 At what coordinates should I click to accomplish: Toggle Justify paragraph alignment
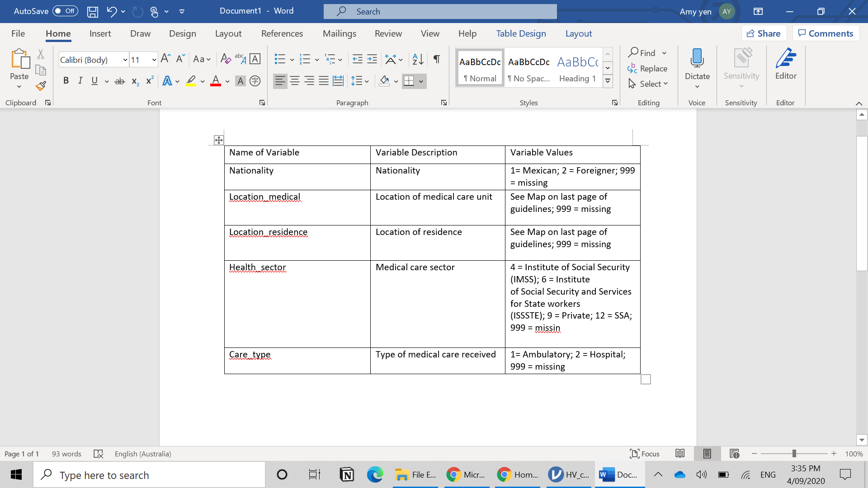[x=324, y=81]
